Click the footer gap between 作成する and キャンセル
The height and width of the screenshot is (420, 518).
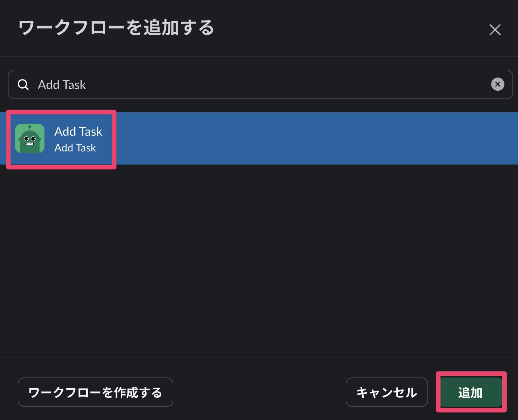[x=258, y=392]
